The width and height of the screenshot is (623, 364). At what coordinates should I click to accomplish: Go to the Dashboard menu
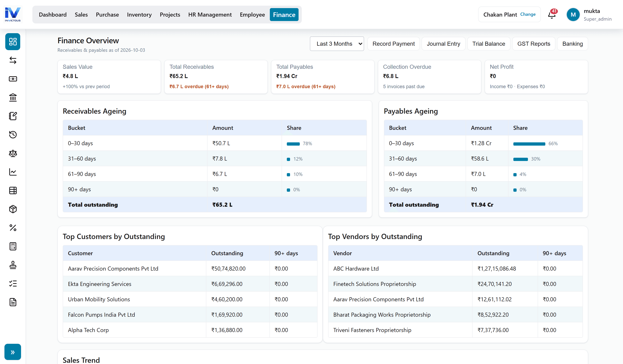[53, 15]
